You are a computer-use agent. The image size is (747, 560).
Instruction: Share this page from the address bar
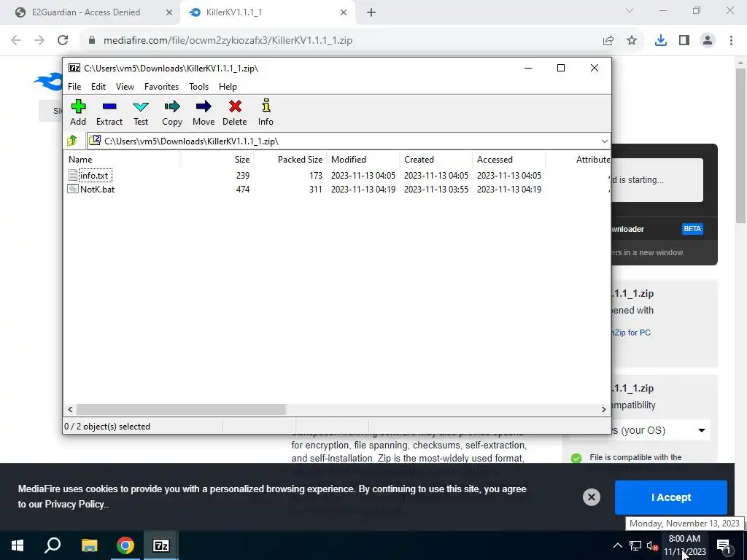[608, 41]
